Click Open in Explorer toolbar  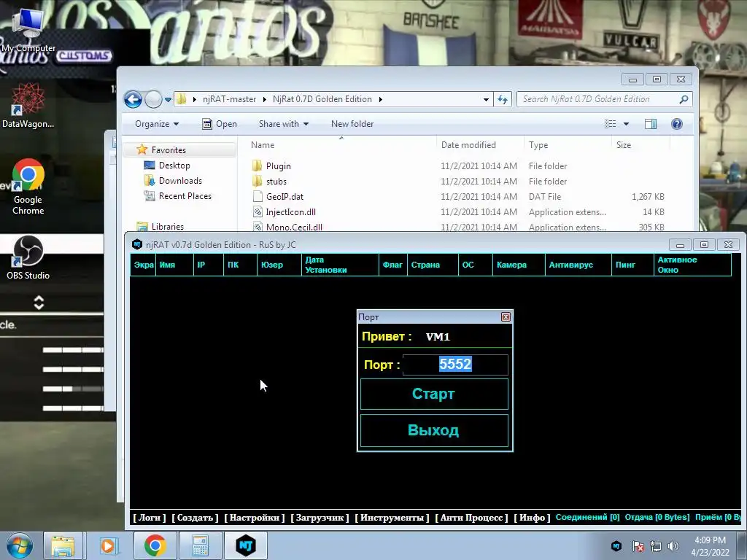[x=220, y=124]
